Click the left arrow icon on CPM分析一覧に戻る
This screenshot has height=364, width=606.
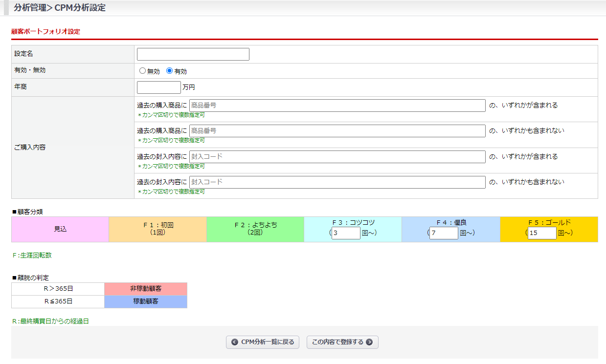click(x=235, y=342)
